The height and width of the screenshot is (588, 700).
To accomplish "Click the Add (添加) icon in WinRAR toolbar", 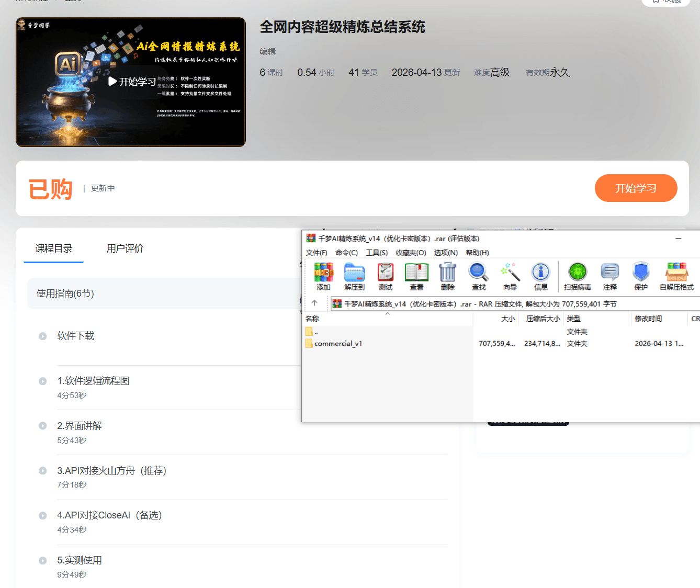I will tap(323, 276).
